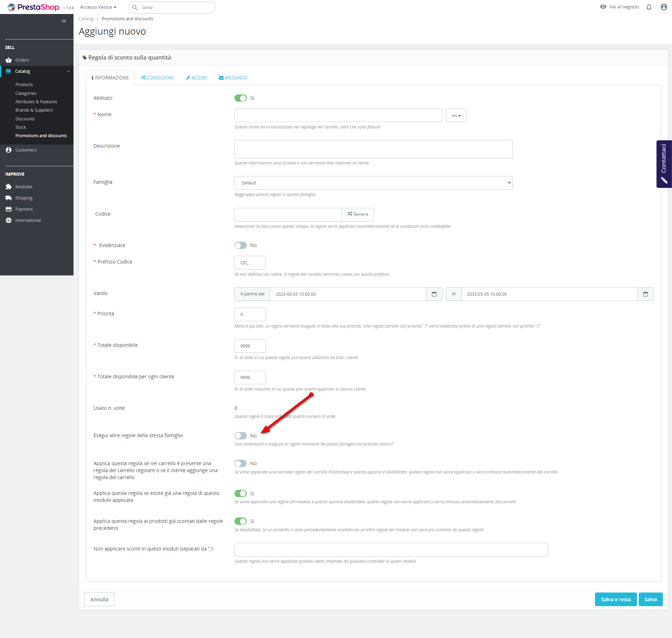Switch to the CONDIZIONI tab
Viewport: 672px width, 638px height.
click(157, 78)
